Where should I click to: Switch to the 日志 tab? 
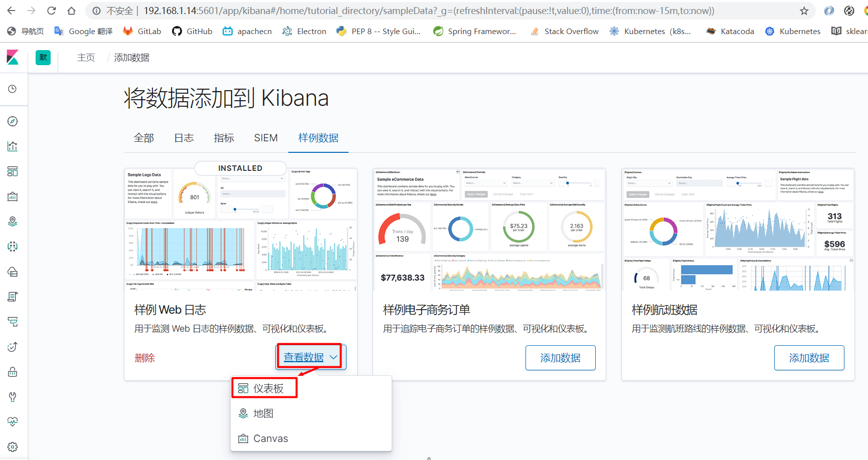pyautogui.click(x=184, y=137)
